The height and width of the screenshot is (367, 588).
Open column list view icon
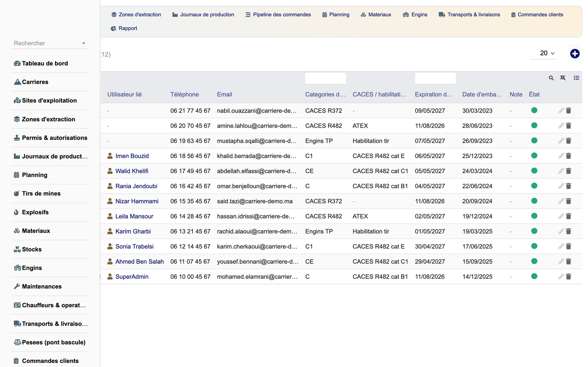click(576, 78)
